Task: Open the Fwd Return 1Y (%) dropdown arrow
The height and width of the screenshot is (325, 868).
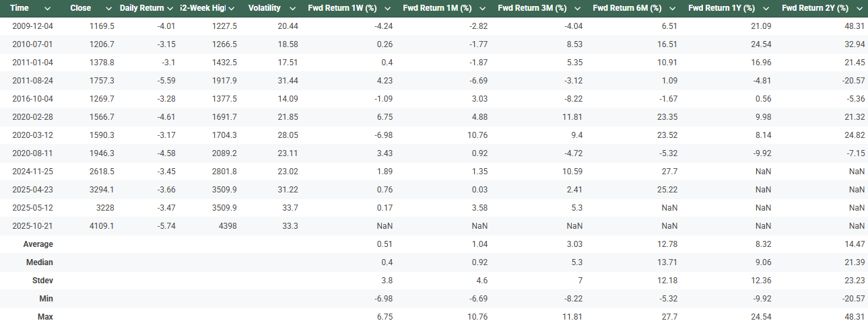Action: point(766,9)
